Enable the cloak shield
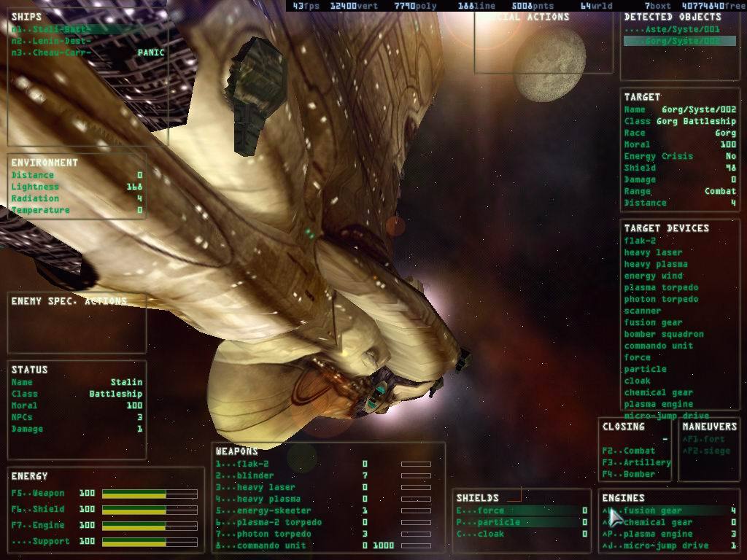This screenshot has width=747, height=560. click(x=490, y=534)
